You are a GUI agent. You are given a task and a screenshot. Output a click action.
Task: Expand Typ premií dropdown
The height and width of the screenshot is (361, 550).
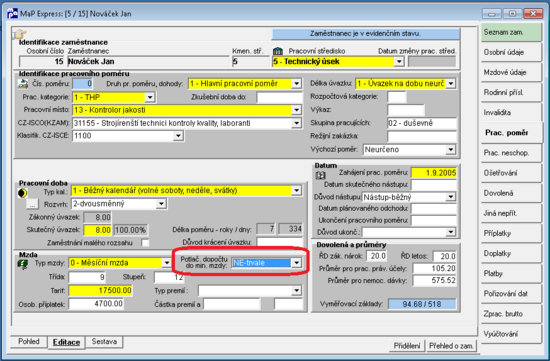click(296, 290)
